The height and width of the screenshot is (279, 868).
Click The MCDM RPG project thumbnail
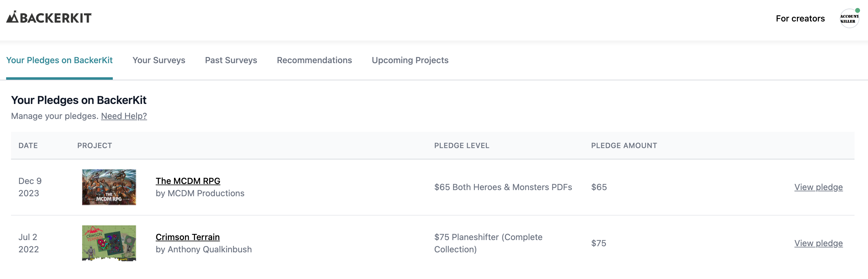tap(109, 187)
